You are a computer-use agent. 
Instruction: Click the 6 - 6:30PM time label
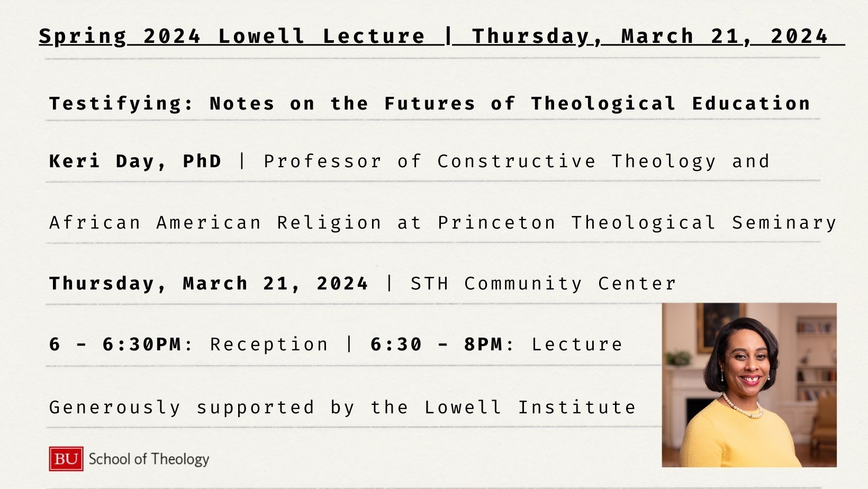[x=115, y=345]
